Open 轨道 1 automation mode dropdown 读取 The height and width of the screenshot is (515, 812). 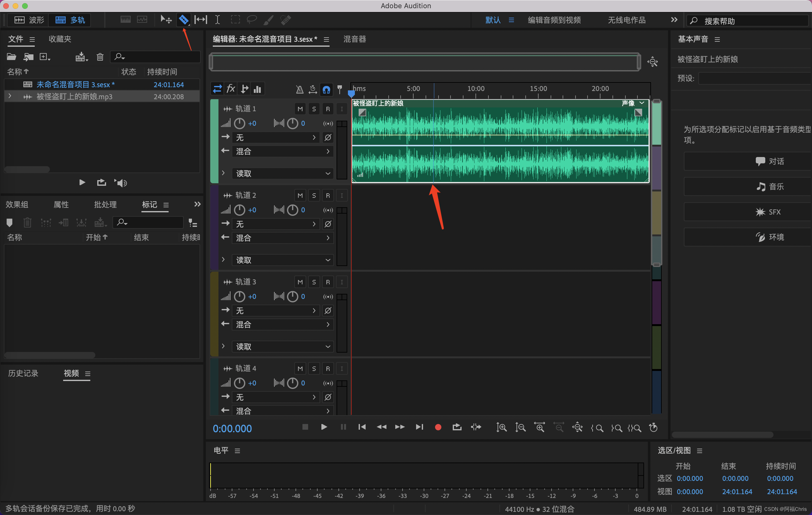[x=283, y=173]
